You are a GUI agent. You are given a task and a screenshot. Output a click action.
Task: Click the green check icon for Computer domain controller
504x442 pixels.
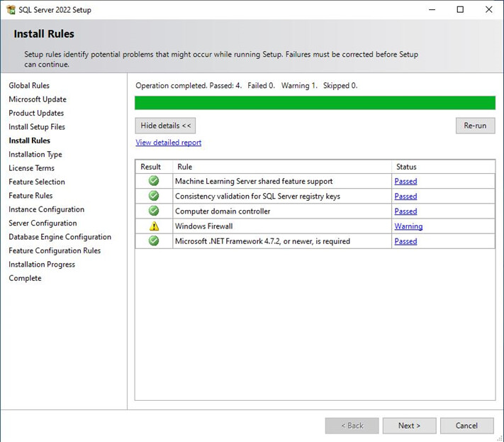click(154, 211)
